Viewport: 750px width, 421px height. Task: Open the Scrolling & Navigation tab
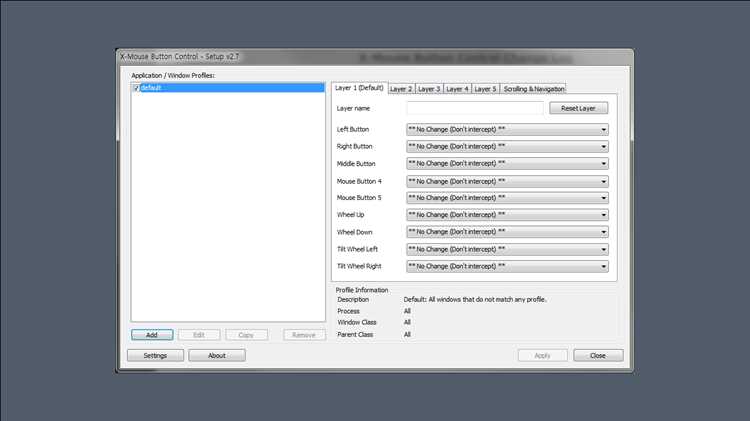(x=533, y=89)
